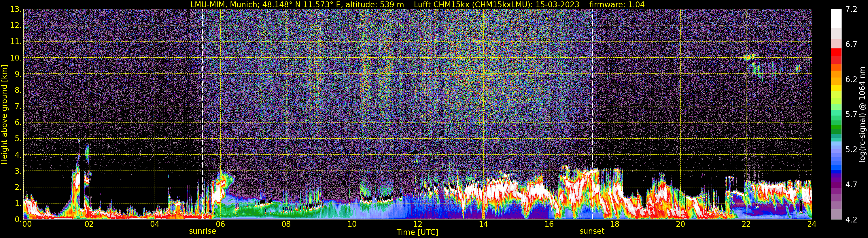Click the 'sunset' label below the axis
The image size is (868, 238).
click(592, 231)
